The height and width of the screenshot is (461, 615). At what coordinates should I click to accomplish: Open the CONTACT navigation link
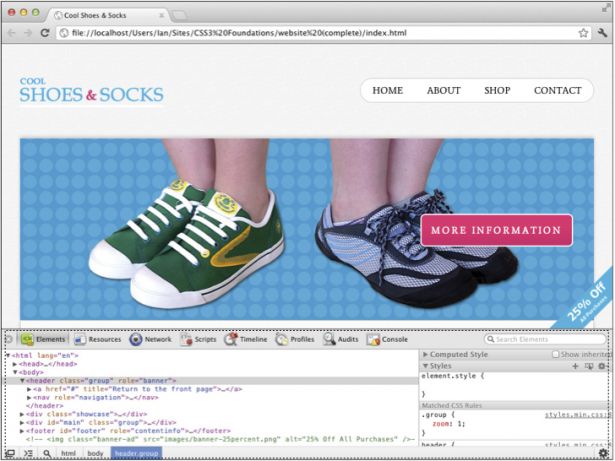557,91
